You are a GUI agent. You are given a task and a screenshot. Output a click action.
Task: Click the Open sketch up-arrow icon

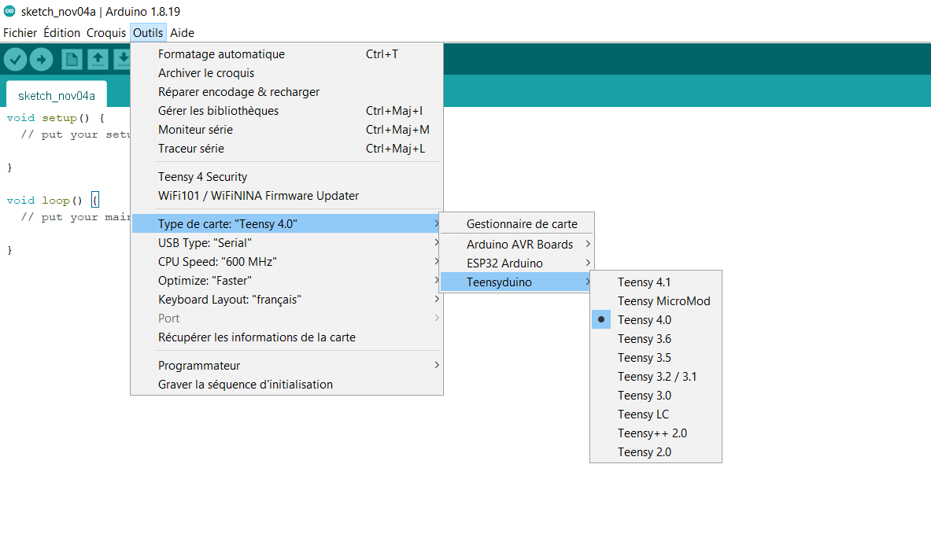pyautogui.click(x=98, y=59)
